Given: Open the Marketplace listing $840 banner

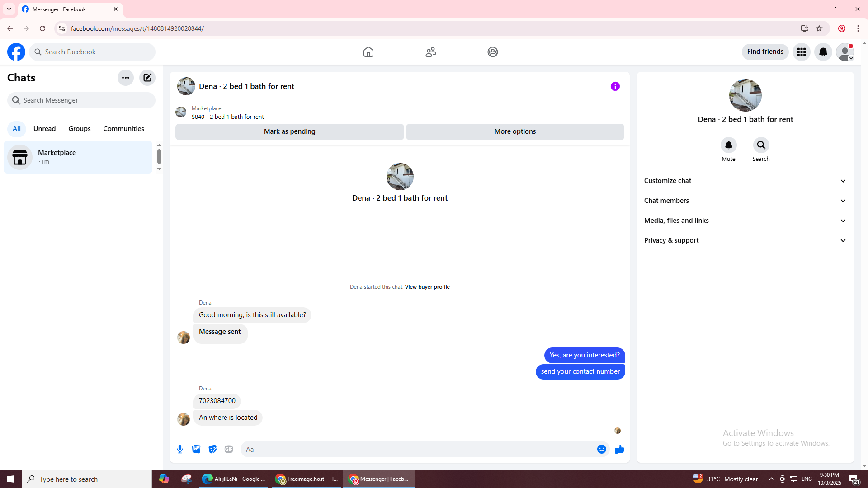Looking at the screenshot, I should point(228,113).
